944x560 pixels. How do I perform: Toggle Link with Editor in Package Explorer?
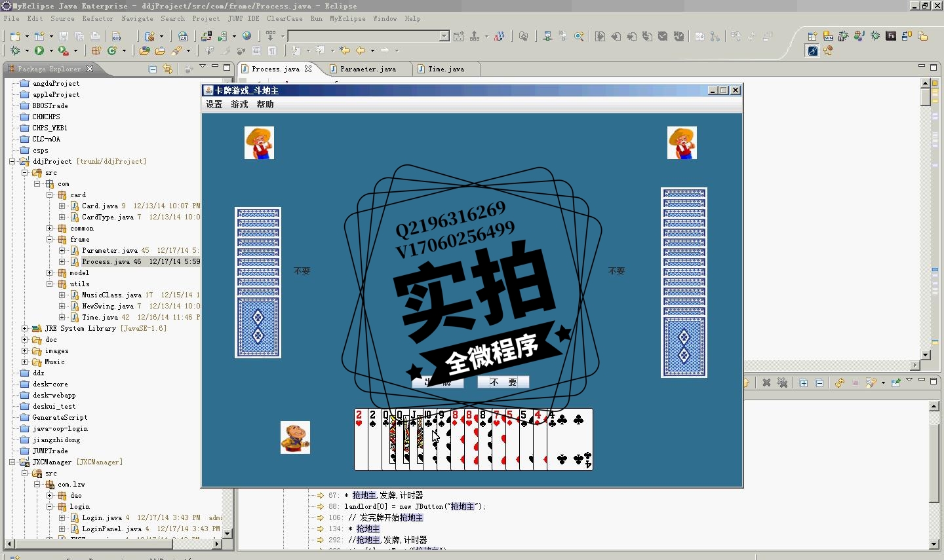168,69
